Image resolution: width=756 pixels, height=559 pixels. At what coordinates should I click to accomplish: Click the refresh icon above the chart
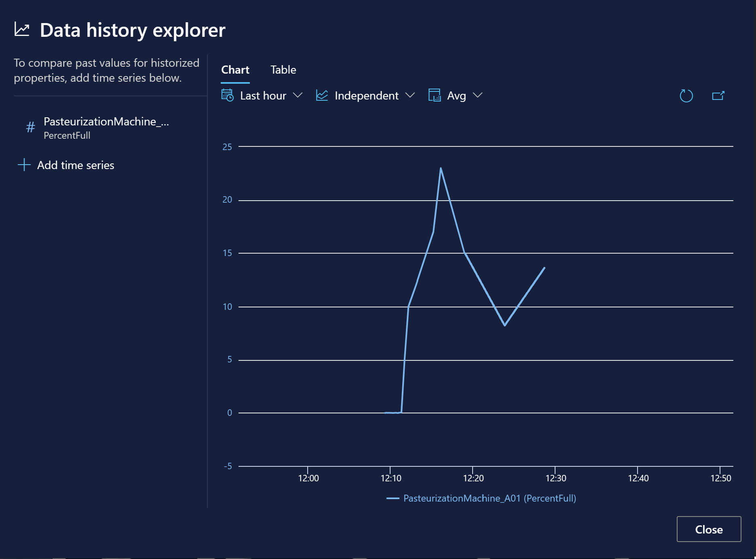coord(686,96)
